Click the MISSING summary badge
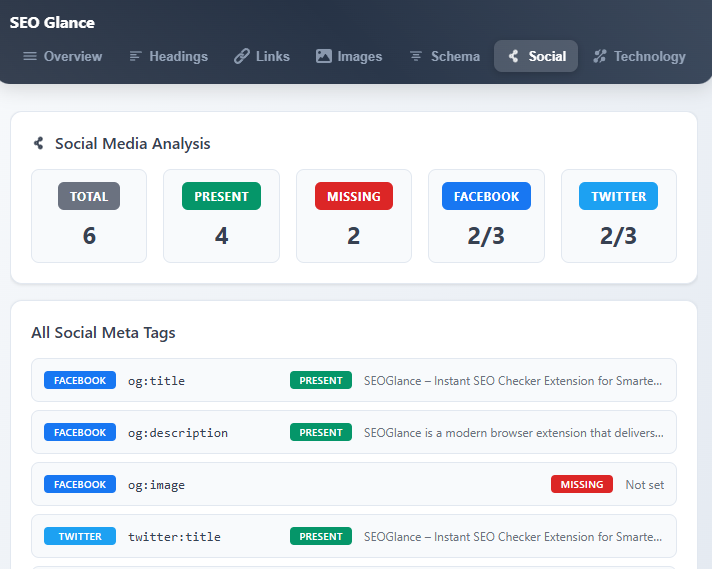The width and height of the screenshot is (712, 569). click(354, 196)
